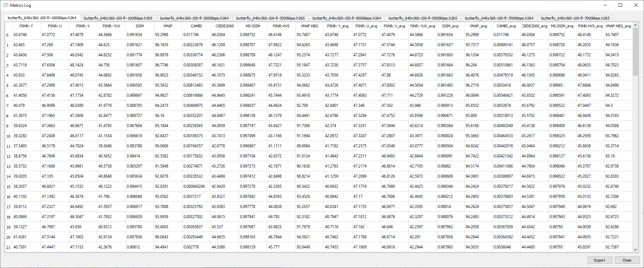The image size is (644, 268).
Task: Click the PSNR: YUV column header
Action: (111, 26)
